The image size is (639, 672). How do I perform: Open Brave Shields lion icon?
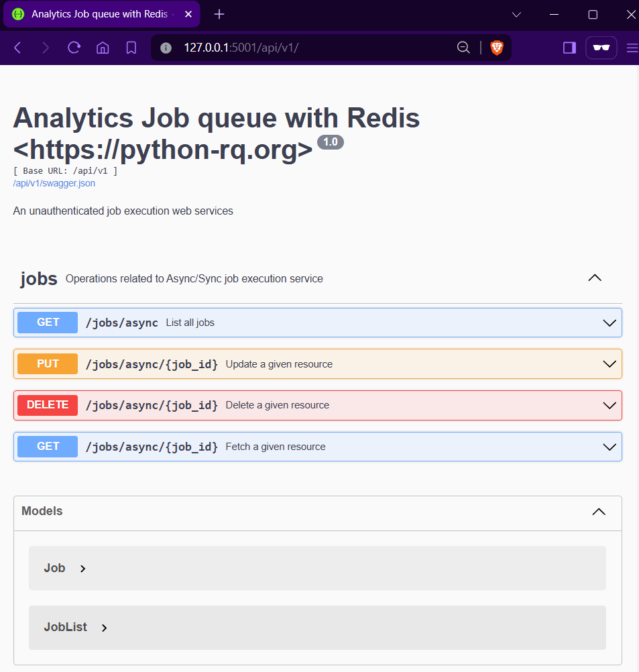coord(497,48)
